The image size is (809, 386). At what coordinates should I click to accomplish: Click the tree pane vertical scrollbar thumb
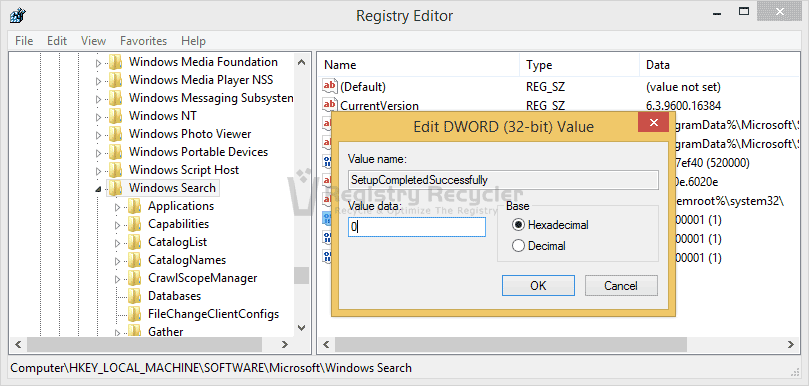(301, 275)
